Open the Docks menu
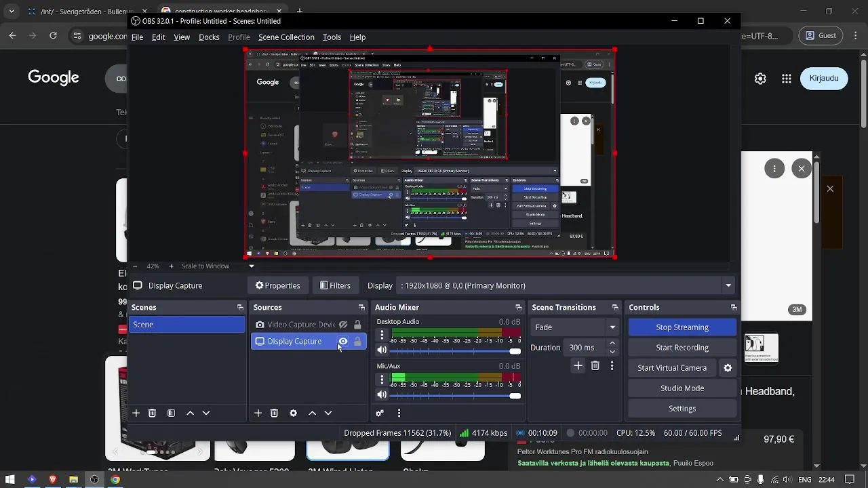 coord(209,37)
